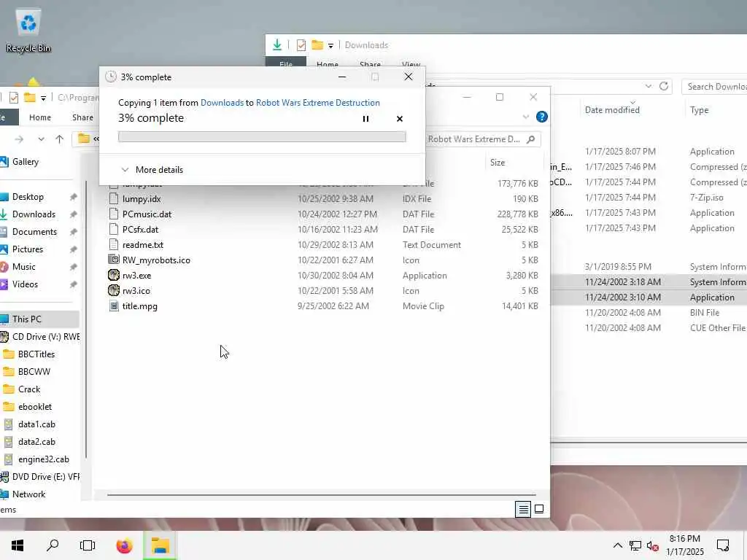Launch Firefox from the taskbar
The width and height of the screenshot is (747, 560).
(124, 545)
